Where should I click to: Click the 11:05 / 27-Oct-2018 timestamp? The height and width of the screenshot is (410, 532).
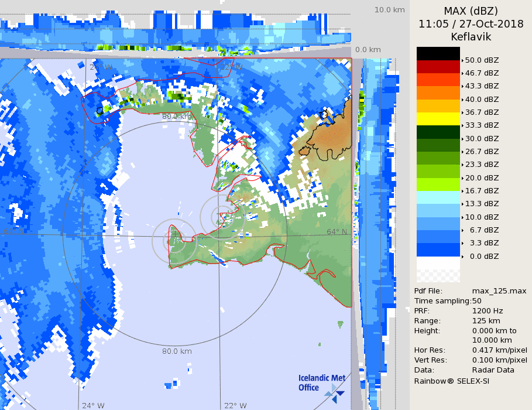tap(471, 24)
